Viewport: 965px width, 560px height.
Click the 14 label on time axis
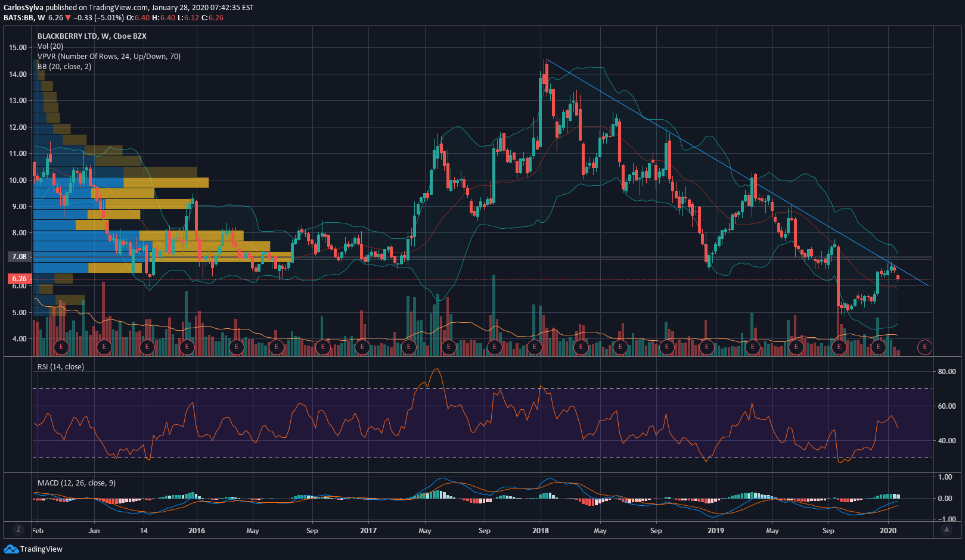coord(144,530)
